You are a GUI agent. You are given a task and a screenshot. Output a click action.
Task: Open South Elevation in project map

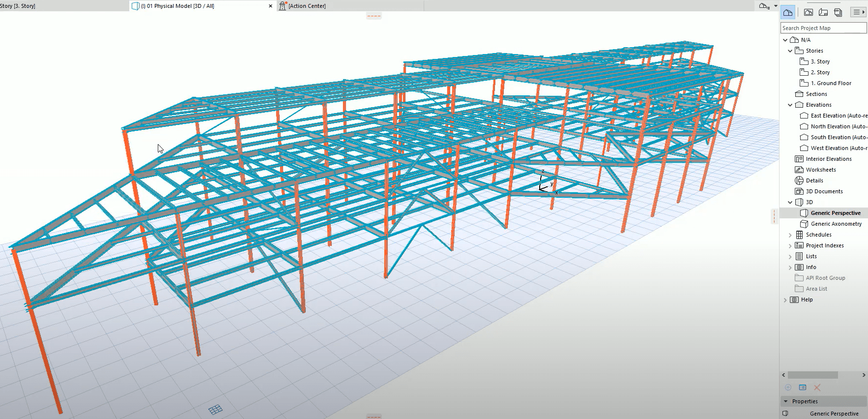(839, 137)
